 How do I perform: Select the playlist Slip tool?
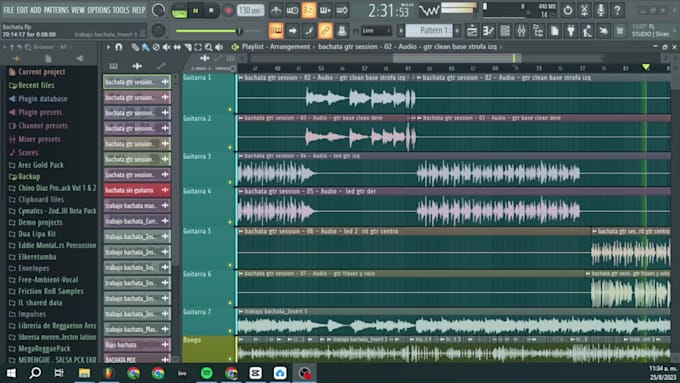(x=177, y=47)
